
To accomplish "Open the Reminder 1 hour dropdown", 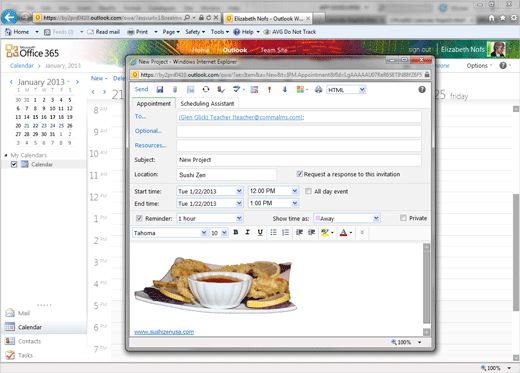I will tap(239, 218).
